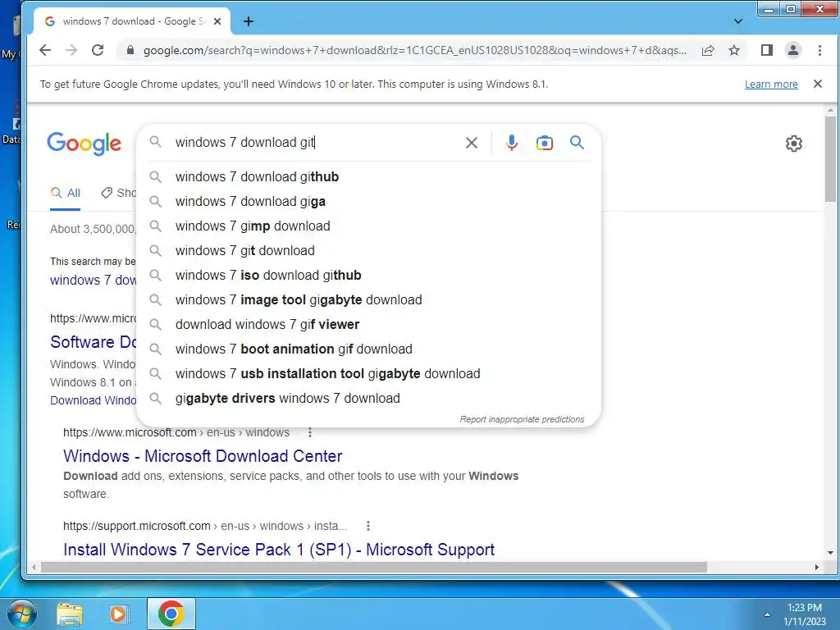Open 'Windows - Microsoft Download Center' result
840x630 pixels.
(203, 456)
